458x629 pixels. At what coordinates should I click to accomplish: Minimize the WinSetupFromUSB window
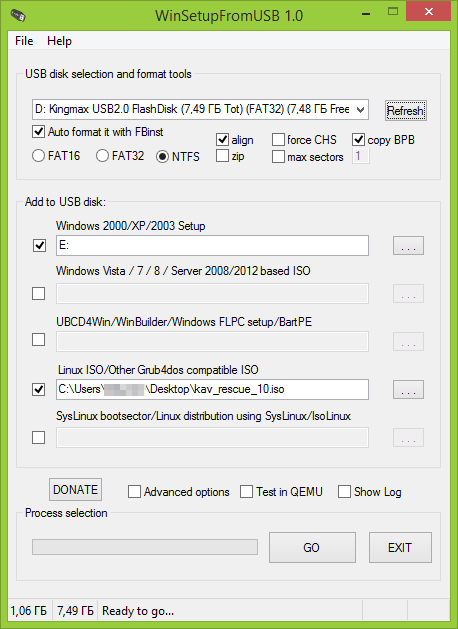click(366, 13)
